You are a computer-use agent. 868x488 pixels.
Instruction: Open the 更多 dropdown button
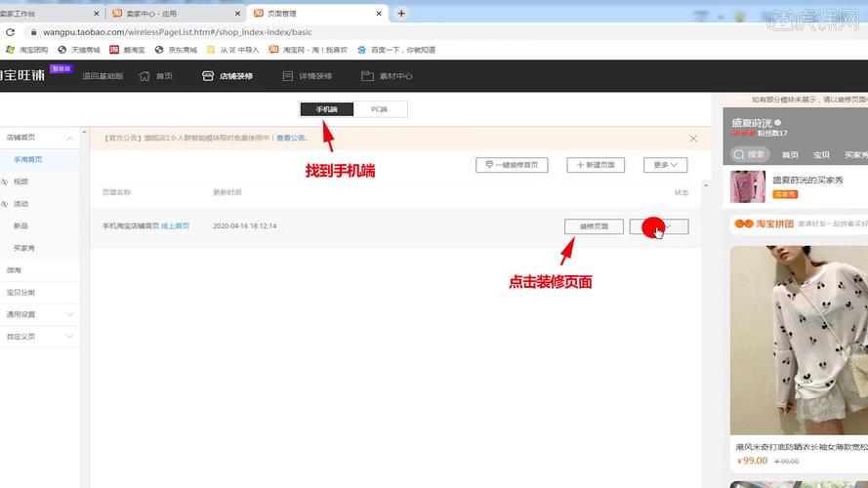pyautogui.click(x=664, y=165)
